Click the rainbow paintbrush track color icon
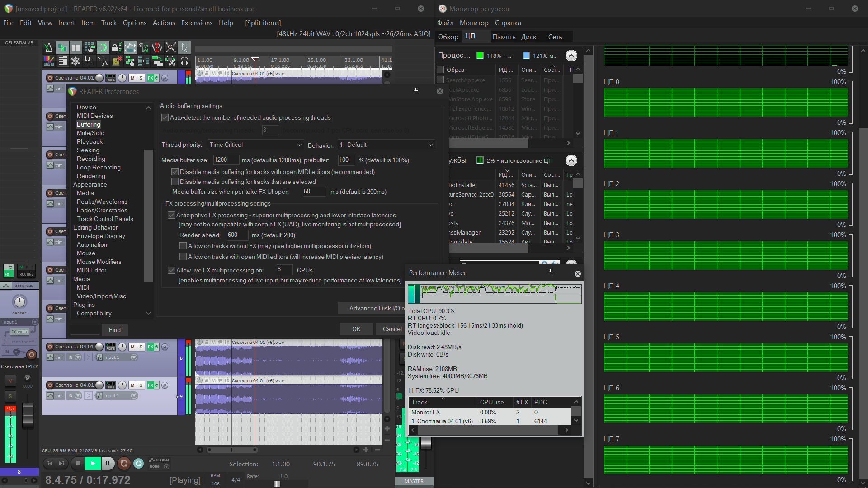This screenshot has height=488, width=868. [x=49, y=61]
